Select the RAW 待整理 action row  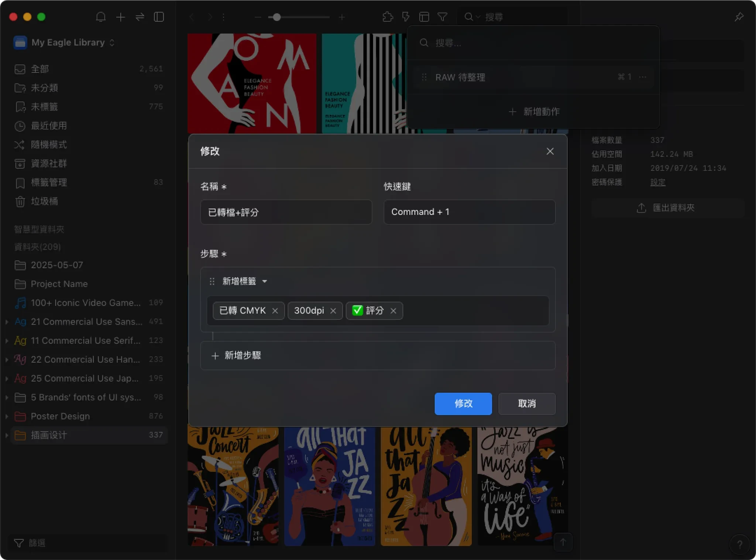tap(533, 77)
